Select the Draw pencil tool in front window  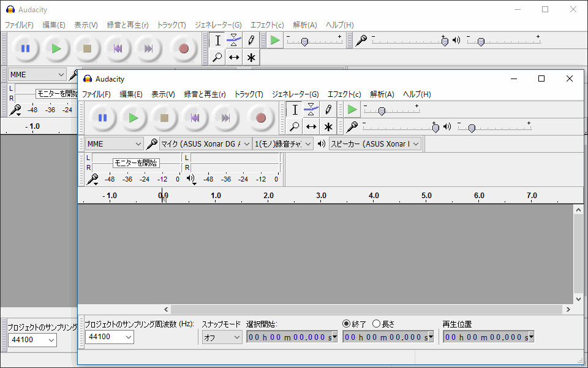coord(328,110)
